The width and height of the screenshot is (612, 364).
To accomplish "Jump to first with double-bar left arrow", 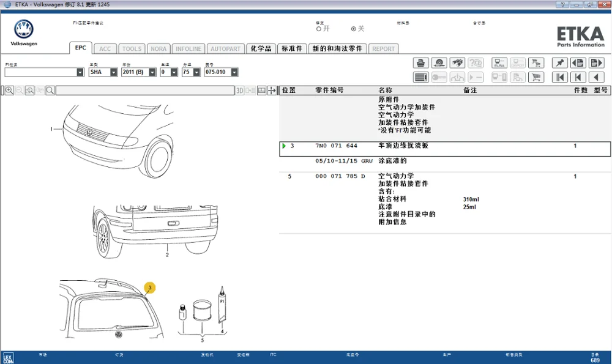I will [560, 77].
